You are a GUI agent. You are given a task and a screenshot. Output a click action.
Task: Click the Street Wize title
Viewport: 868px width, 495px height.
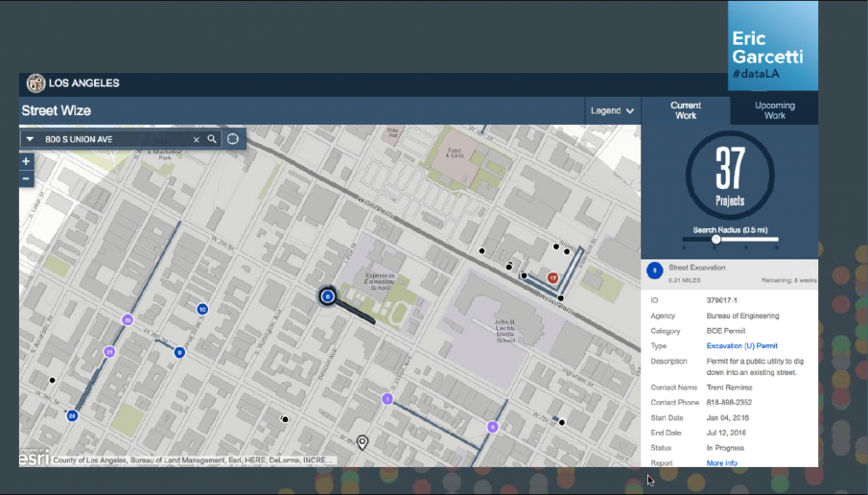pyautogui.click(x=56, y=110)
